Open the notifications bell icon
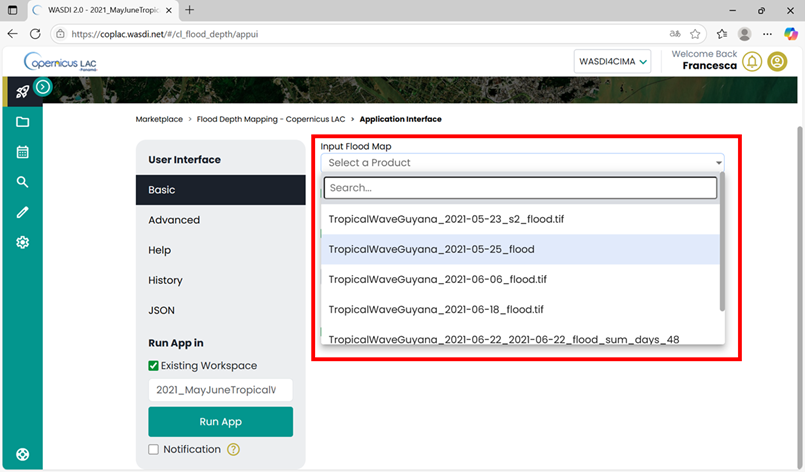 point(752,62)
